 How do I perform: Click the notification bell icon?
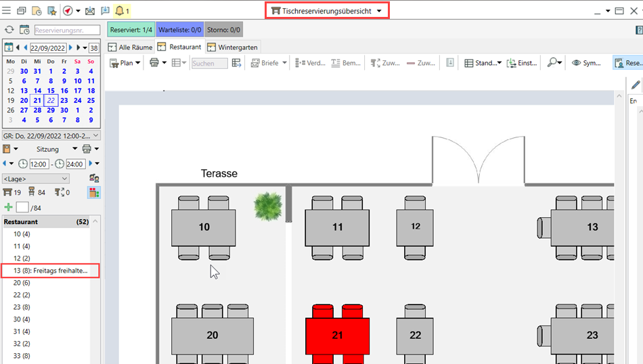point(120,11)
